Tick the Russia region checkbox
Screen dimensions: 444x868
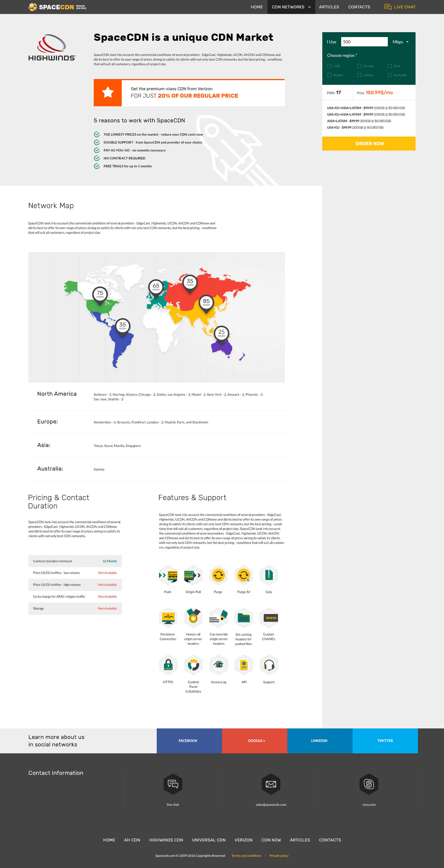329,75
